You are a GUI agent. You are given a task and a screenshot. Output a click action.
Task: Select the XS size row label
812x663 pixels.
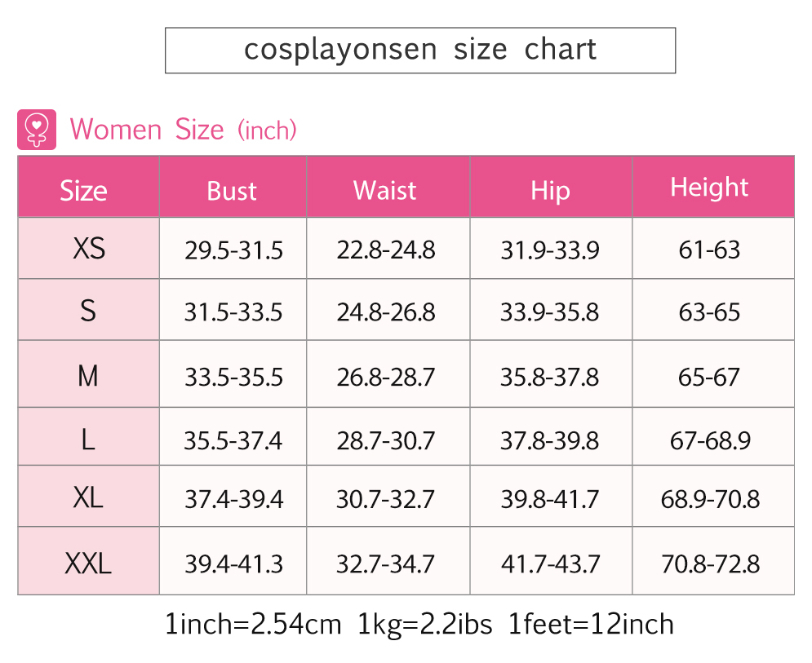(x=89, y=249)
